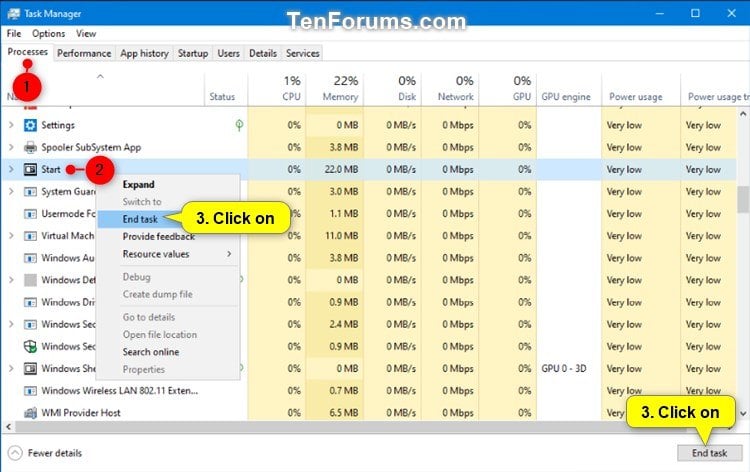The width and height of the screenshot is (750, 472).
Task: Expand the Spooler SubSystem App group
Action: click(11, 147)
